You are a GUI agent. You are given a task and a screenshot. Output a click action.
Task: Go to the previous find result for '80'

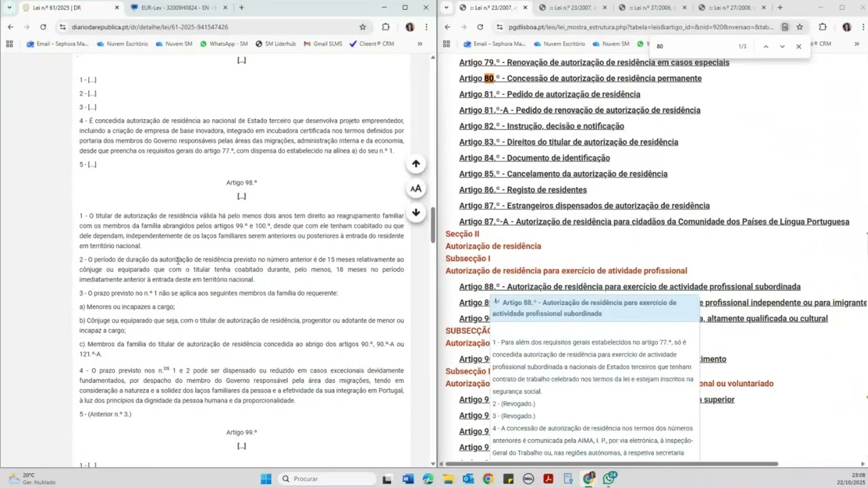(766, 46)
